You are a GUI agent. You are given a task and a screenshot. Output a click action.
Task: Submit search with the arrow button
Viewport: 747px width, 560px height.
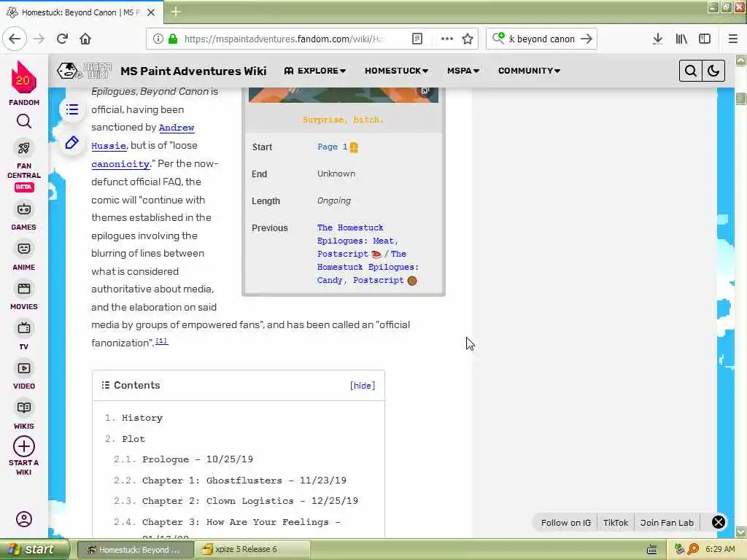pyautogui.click(x=587, y=39)
